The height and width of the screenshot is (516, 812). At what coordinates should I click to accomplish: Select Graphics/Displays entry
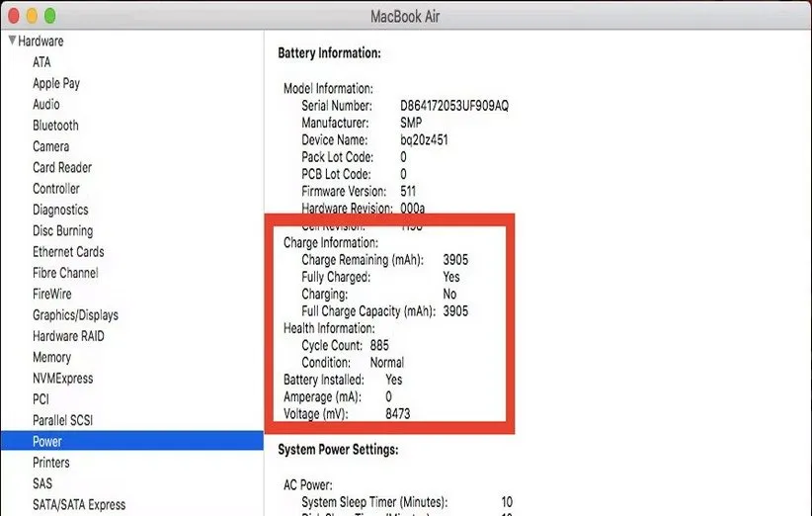click(75, 315)
